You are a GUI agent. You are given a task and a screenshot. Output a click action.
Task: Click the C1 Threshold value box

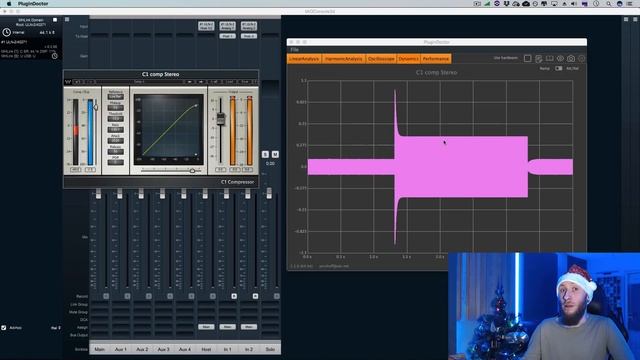[116, 119]
